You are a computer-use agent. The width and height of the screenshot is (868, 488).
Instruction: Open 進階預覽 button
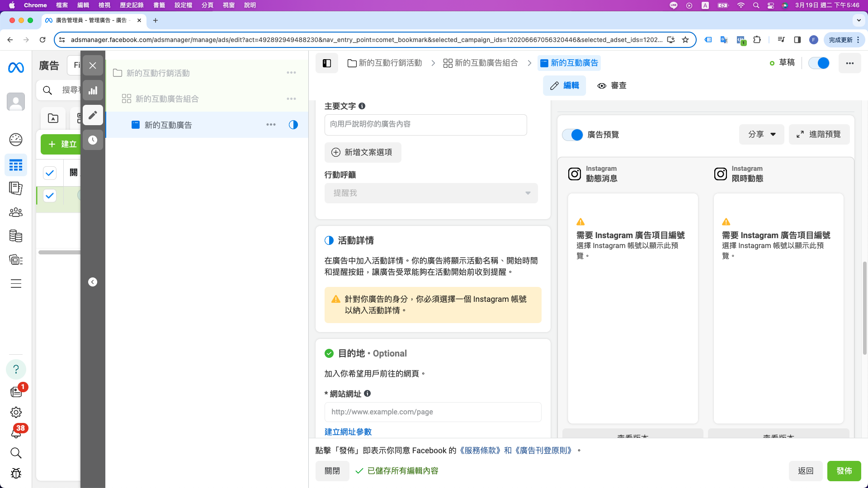pos(819,134)
